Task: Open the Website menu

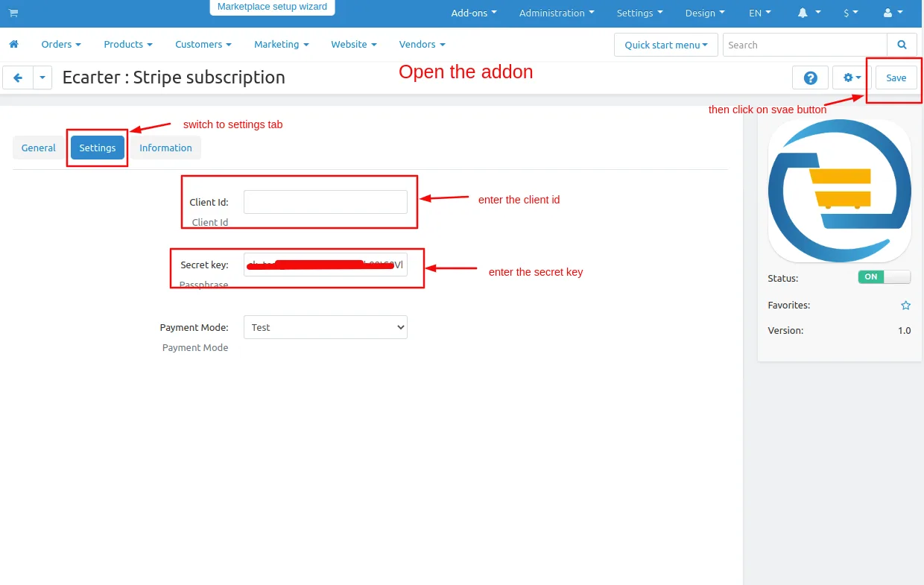Action: coord(354,44)
